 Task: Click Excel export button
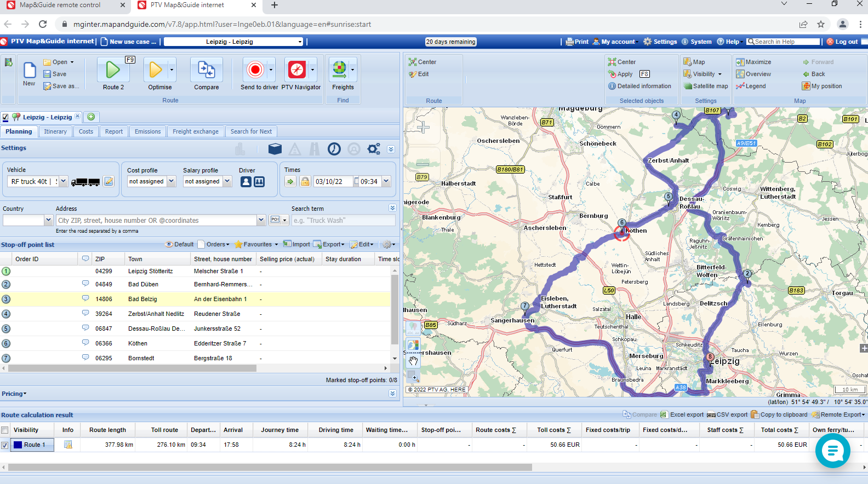tap(682, 414)
